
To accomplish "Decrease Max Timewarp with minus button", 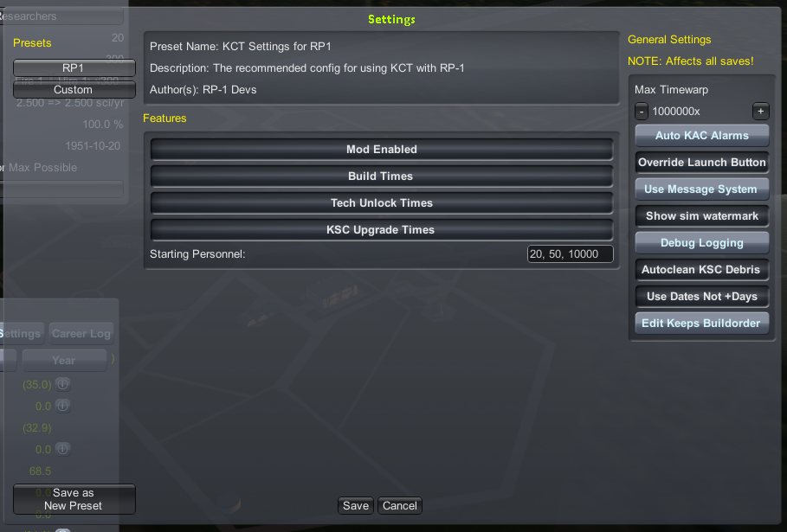I will 642,112.
